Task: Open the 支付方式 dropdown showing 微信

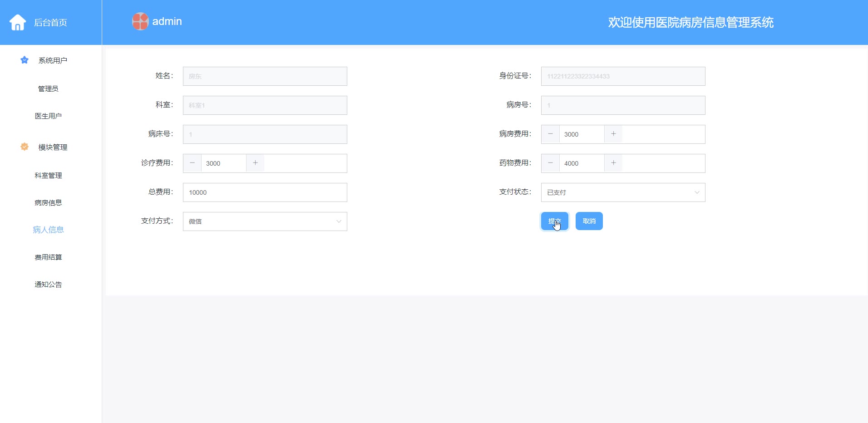Action: (265, 221)
